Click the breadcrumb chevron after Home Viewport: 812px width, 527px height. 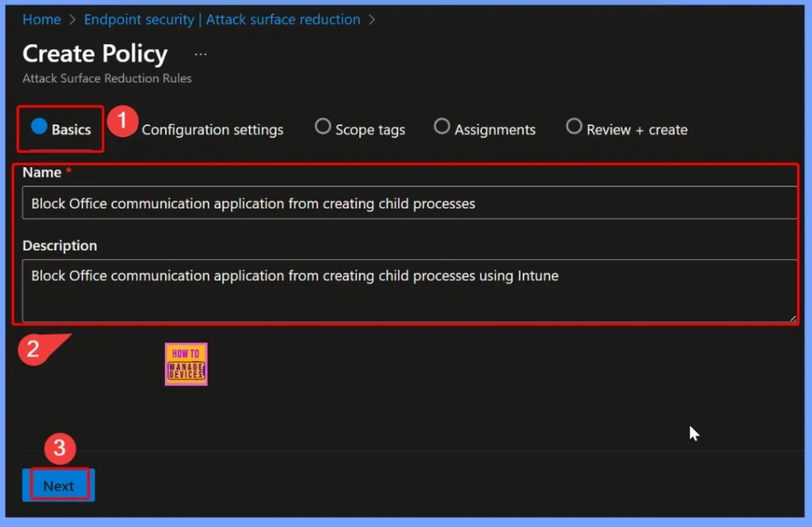pyautogui.click(x=72, y=20)
